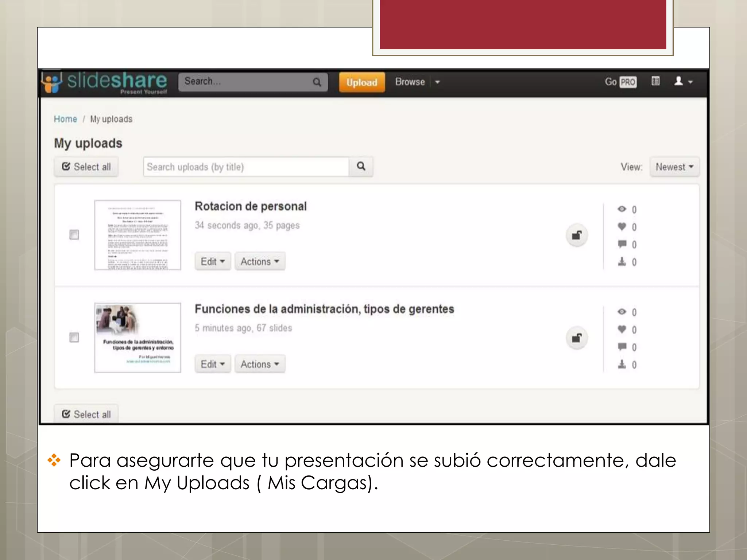Click the Go PRO badge

[621, 82]
